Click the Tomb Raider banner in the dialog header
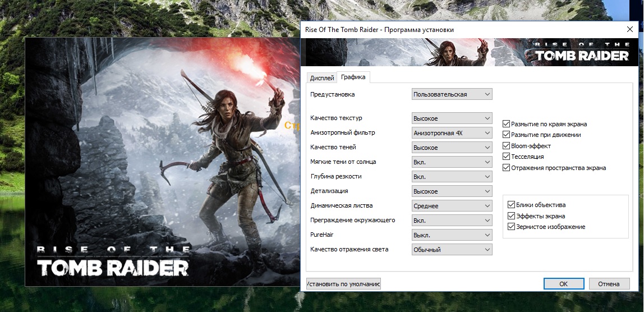644x312 pixels. [x=470, y=52]
